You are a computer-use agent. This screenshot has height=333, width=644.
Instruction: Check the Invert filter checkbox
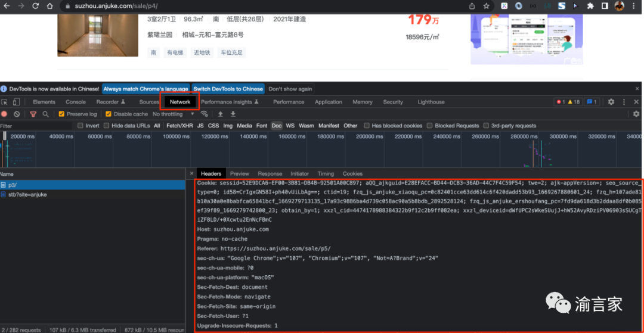(80, 126)
